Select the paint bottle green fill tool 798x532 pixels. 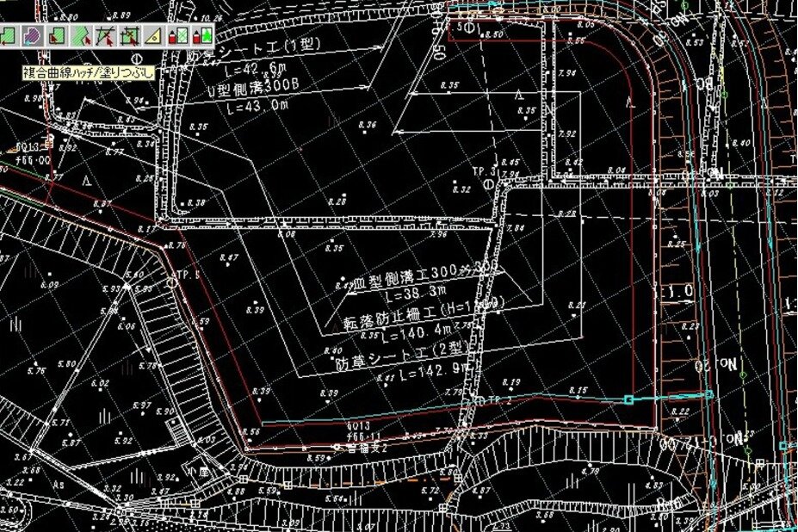205,35
